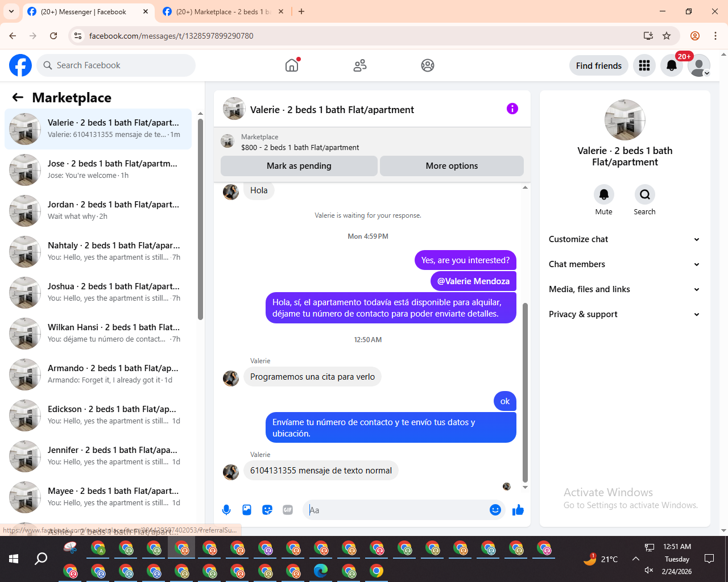Click Find friends button
Screen dimensions: 728x582
(x=599, y=65)
